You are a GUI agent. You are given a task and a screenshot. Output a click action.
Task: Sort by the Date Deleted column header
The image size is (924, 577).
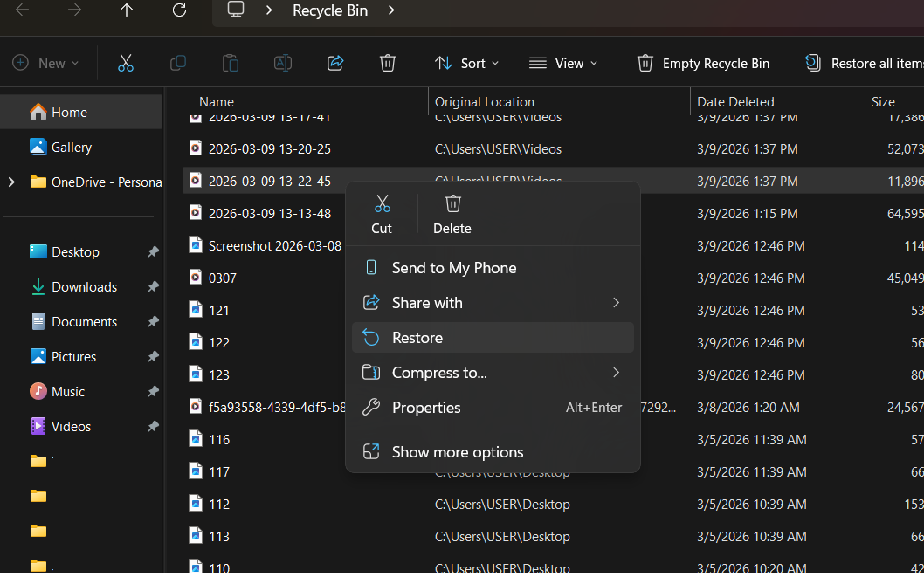pos(735,102)
